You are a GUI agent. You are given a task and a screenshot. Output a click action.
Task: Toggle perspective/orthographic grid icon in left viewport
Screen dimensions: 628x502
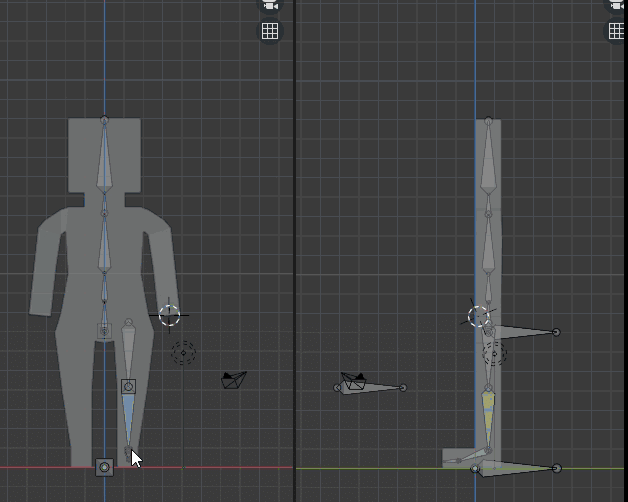pyautogui.click(x=270, y=31)
